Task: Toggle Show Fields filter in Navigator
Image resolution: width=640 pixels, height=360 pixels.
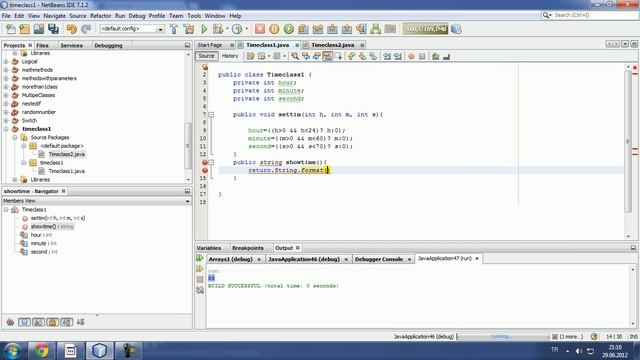Action: pos(24,322)
